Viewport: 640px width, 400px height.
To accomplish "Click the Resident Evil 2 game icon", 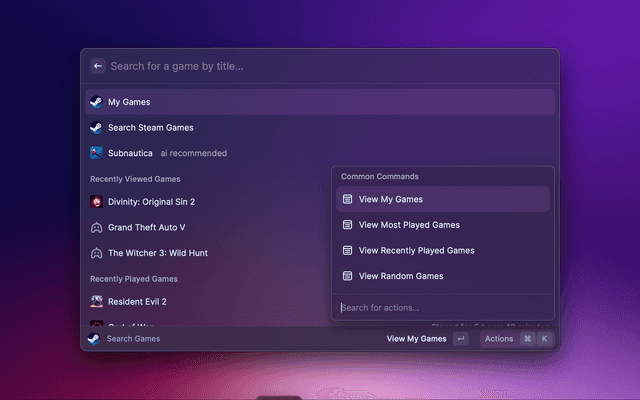I will tap(96, 301).
